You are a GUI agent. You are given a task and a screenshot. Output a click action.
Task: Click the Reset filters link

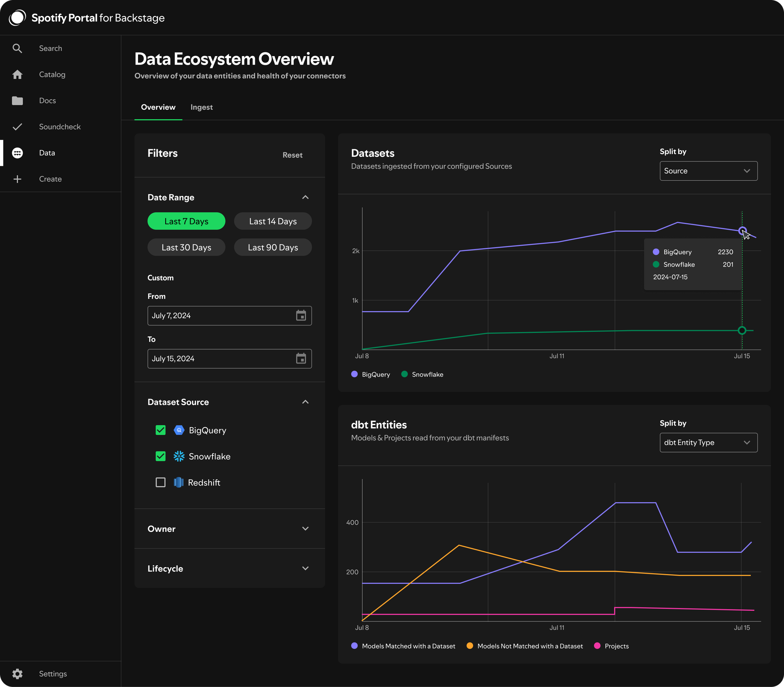[292, 155]
